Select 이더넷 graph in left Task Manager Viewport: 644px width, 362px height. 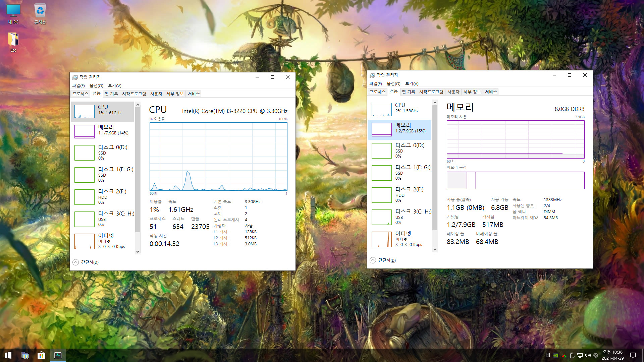tap(84, 241)
